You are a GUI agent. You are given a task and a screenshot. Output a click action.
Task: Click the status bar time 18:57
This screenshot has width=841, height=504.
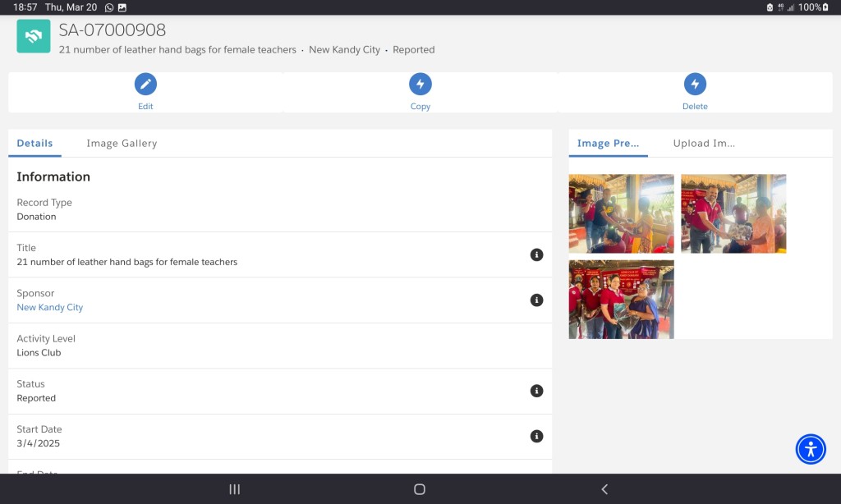(x=25, y=7)
